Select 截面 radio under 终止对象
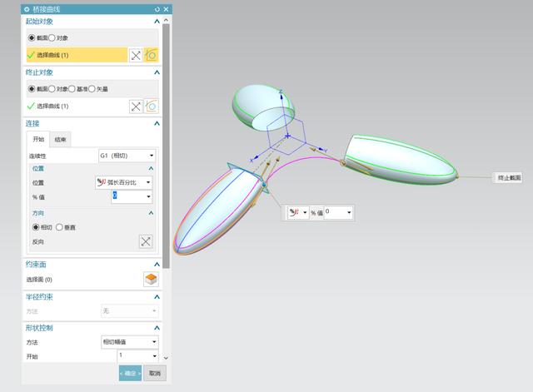533x392 pixels. pyautogui.click(x=32, y=89)
